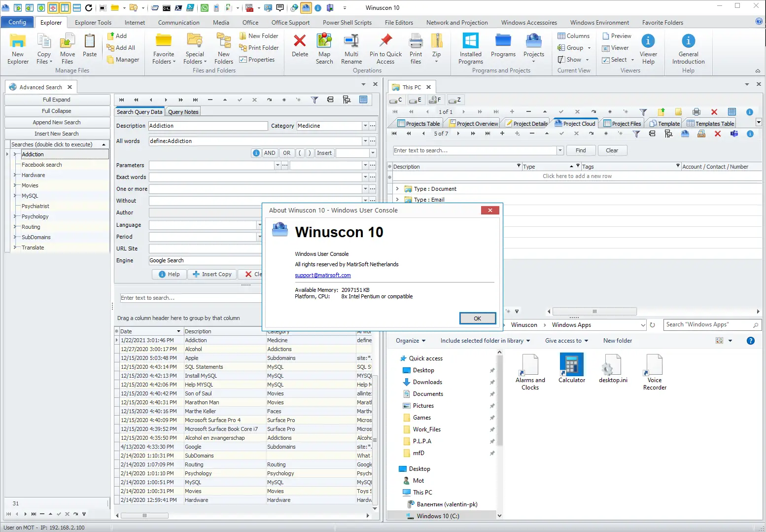Click the Print files icon
This screenshot has width=766, height=532.
click(x=416, y=49)
